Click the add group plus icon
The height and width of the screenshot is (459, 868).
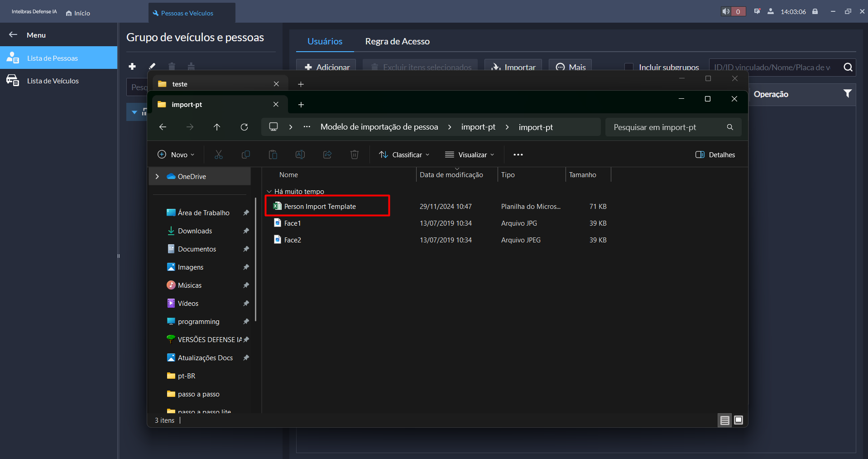click(x=132, y=67)
